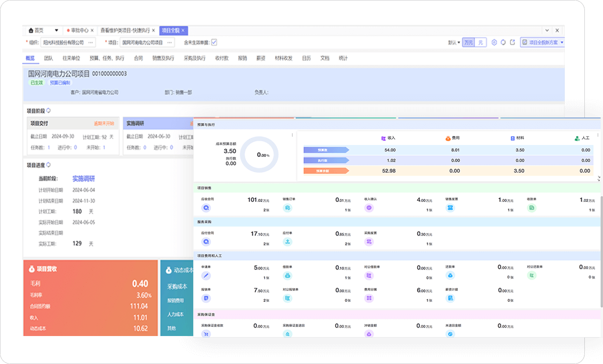Open the 应付单 upload icon

point(288,242)
